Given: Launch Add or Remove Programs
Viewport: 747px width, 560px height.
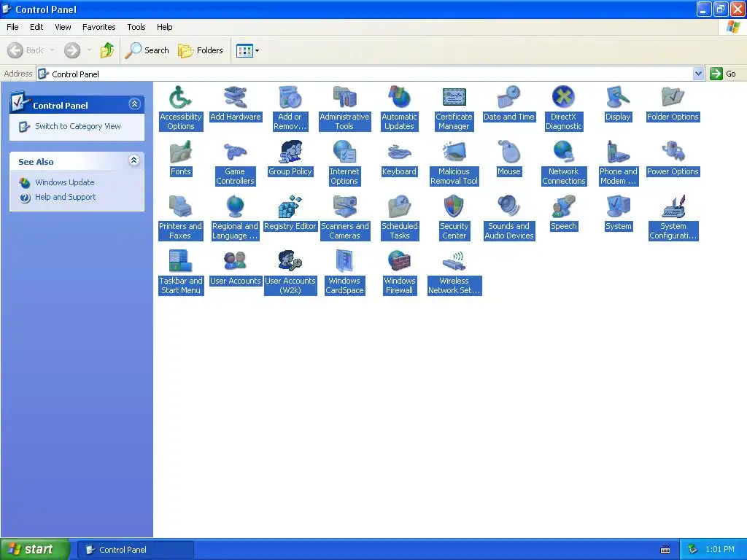Looking at the screenshot, I should [290, 98].
